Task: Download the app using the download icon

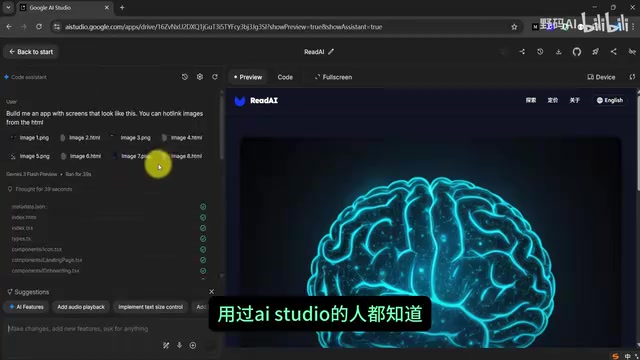Action: [558, 52]
